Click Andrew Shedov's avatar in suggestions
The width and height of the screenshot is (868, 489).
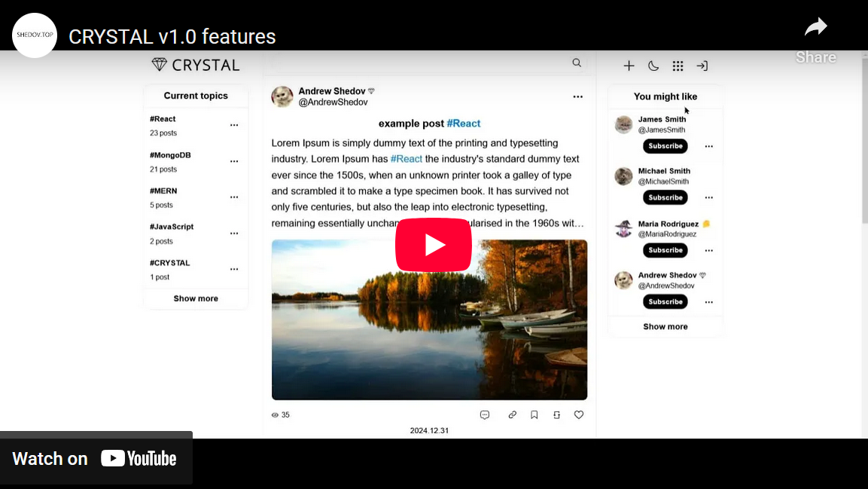point(624,280)
